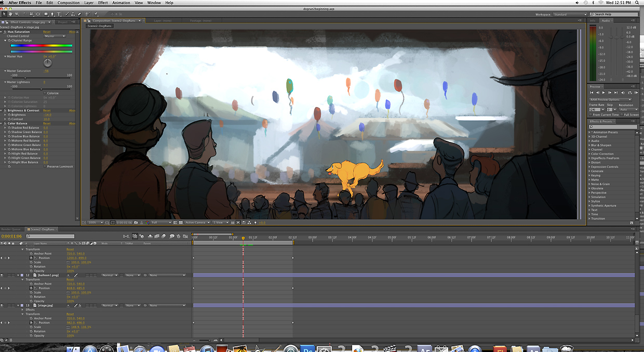This screenshot has height=352, width=644.
Task: Click the Scene2-DogRuns breadcrumb button
Action: point(100,26)
